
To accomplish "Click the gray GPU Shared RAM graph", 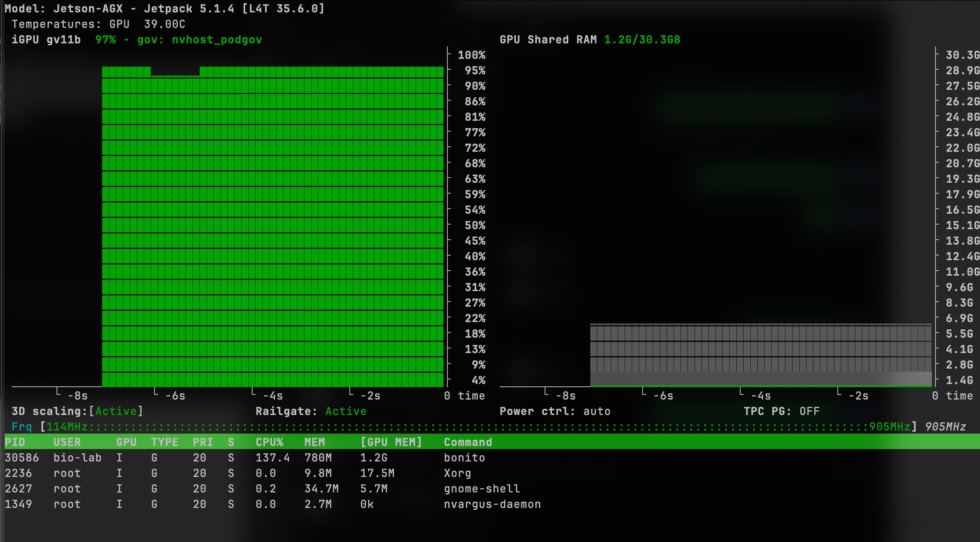I will (761, 355).
